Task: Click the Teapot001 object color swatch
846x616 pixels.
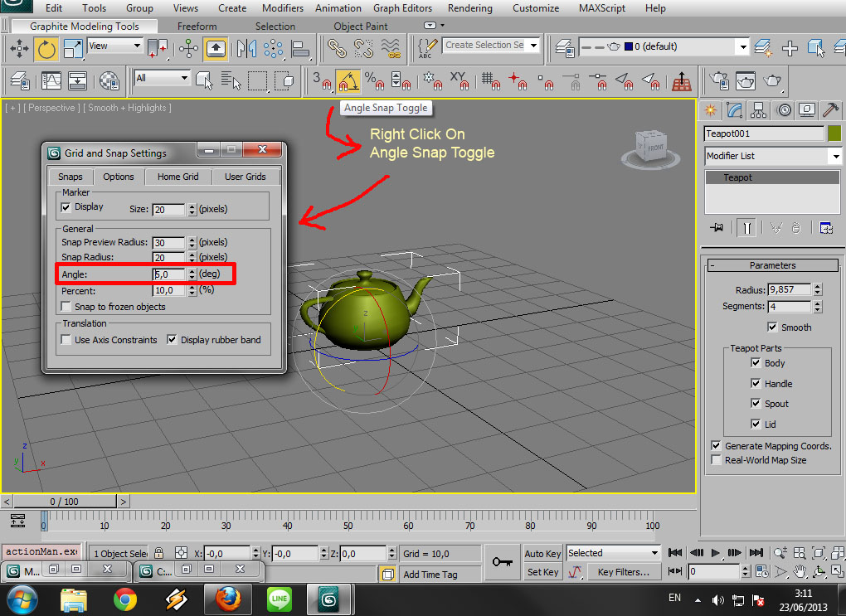Action: point(836,133)
